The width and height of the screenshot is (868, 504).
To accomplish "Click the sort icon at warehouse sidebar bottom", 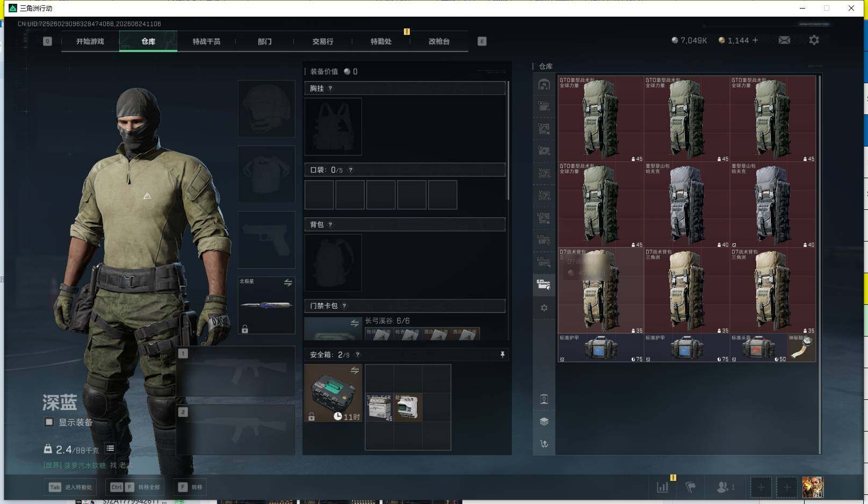I will pyautogui.click(x=544, y=444).
